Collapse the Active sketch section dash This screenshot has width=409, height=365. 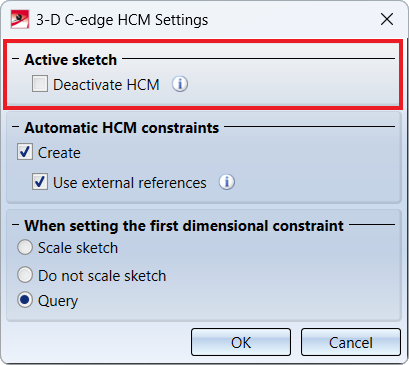15,59
